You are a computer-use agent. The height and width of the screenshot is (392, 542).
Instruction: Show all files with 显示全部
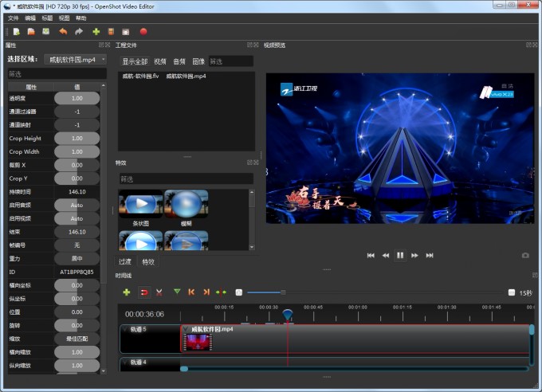tap(135, 61)
